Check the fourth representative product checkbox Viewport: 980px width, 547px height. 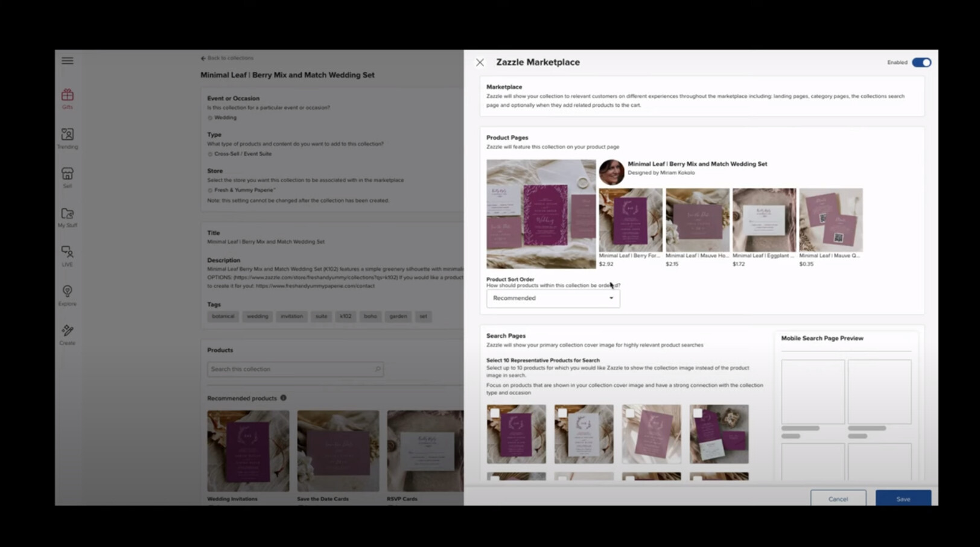[x=698, y=413]
